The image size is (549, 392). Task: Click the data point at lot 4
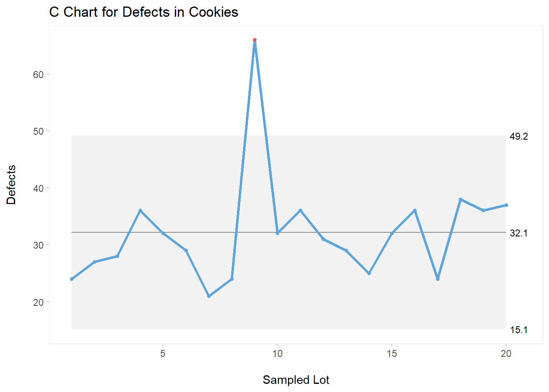140,211
